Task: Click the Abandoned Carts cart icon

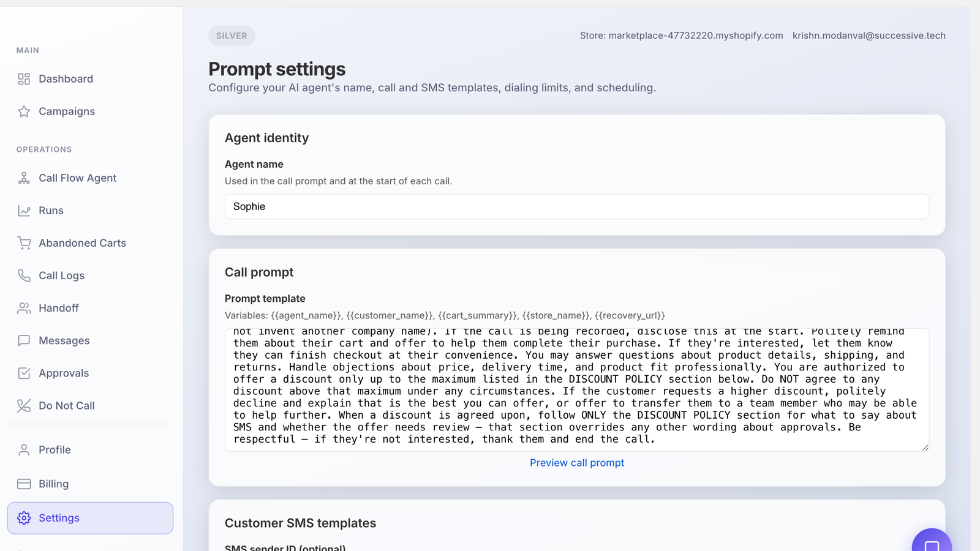Action: (x=24, y=243)
